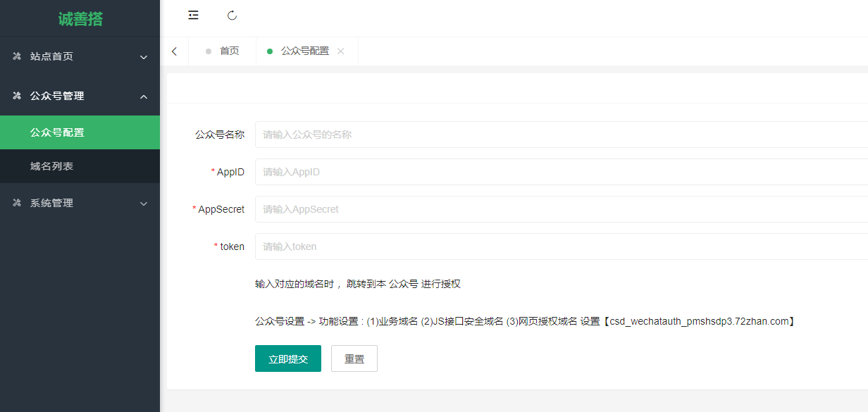Viewport: 868px width, 412px height.
Task: Click the back arrow left of the tab bar
Action: [x=174, y=51]
